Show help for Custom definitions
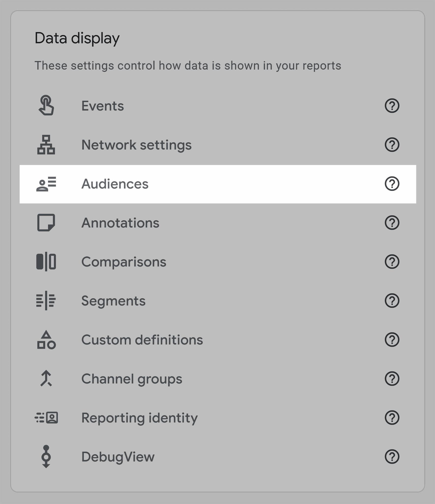This screenshot has height=504, width=435. point(392,340)
